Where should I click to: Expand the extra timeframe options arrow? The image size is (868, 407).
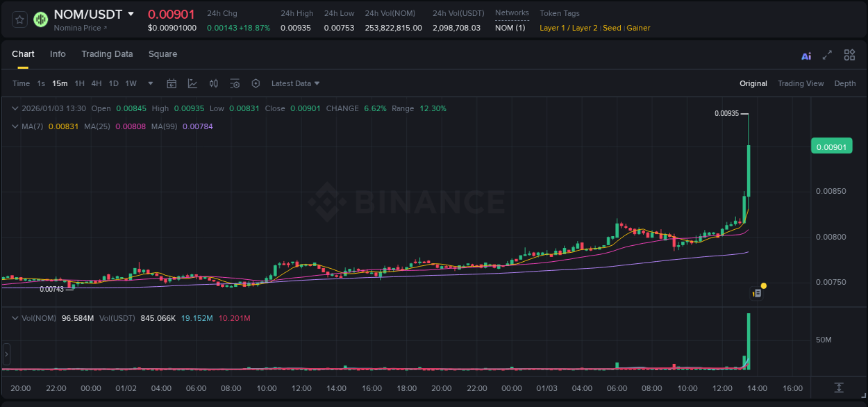point(149,83)
